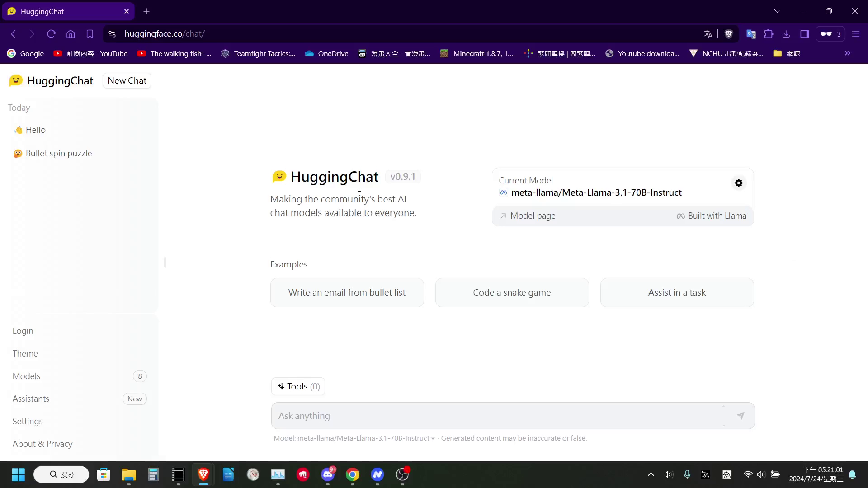Click the 'Assist in a task' example link

tap(677, 292)
